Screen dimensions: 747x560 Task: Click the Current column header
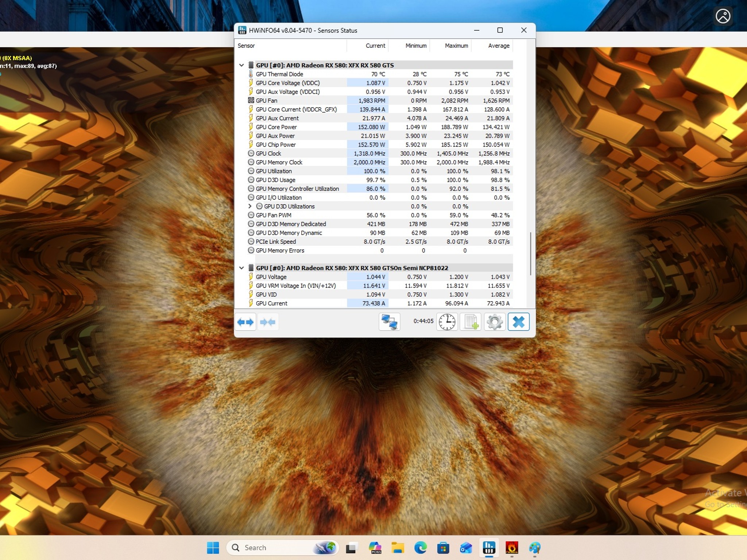367,46
